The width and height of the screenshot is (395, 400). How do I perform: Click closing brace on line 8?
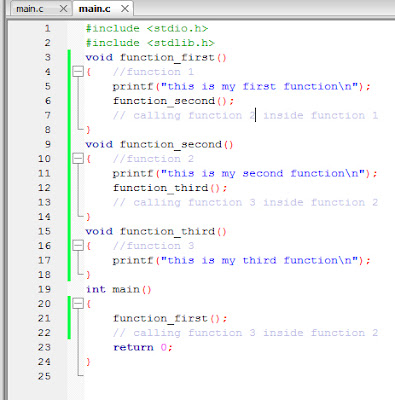click(x=88, y=130)
